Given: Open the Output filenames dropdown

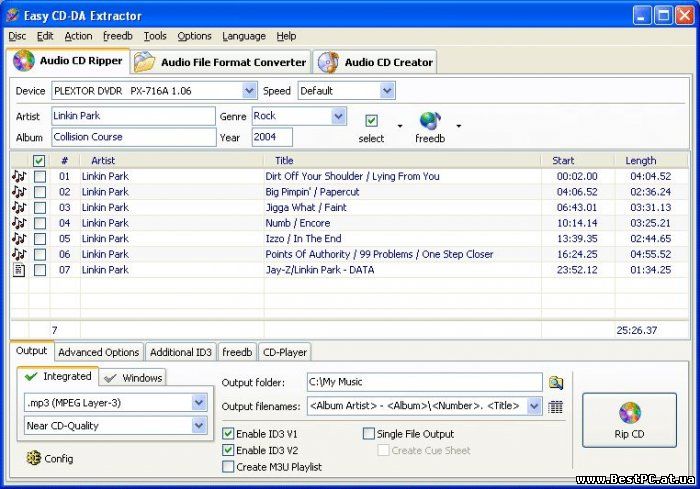Looking at the screenshot, I should [x=534, y=405].
